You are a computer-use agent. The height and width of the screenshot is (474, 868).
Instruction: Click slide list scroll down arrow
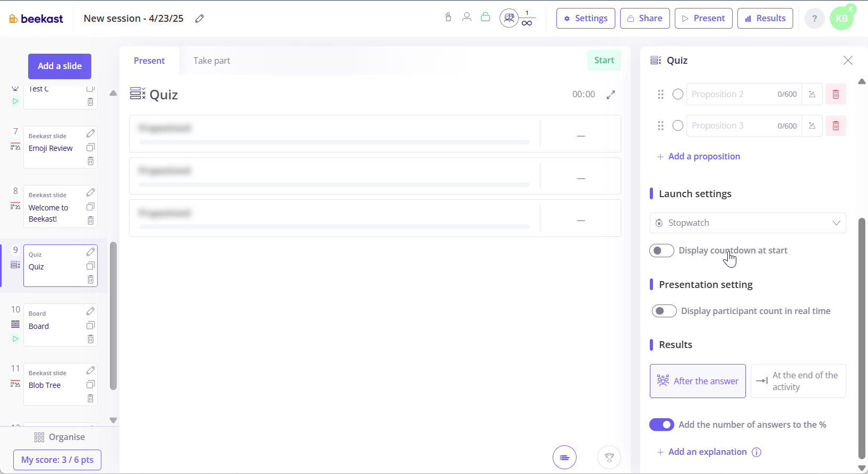113,420
